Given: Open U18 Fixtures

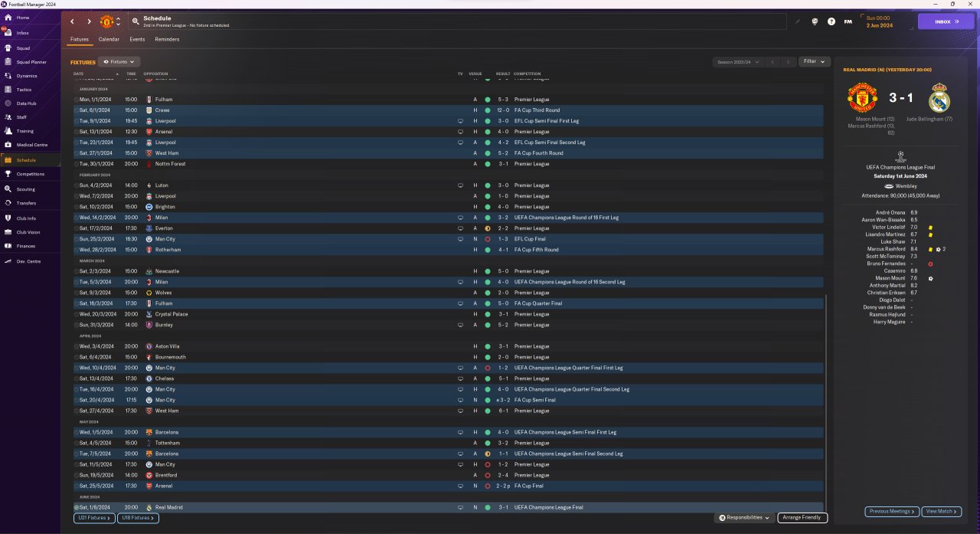Looking at the screenshot, I should pyautogui.click(x=138, y=518).
